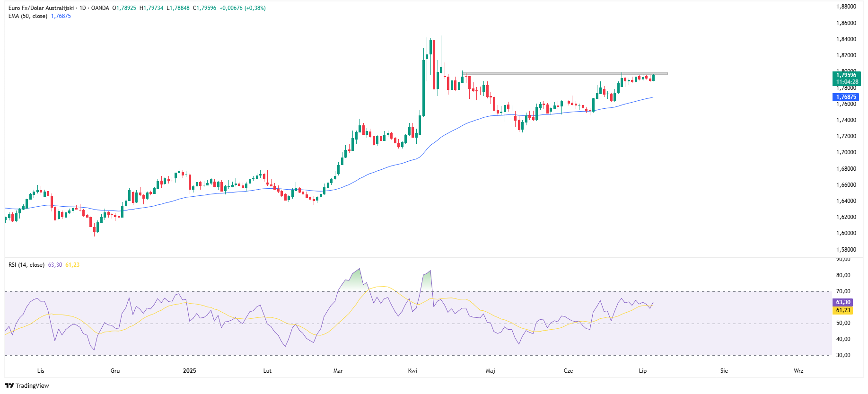
Task: Click the Maj month label on time axis
Action: (x=491, y=371)
